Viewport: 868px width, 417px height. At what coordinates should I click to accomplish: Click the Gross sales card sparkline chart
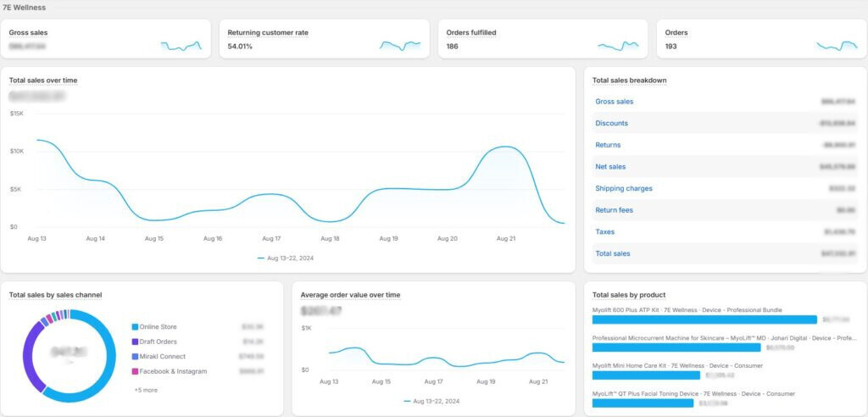point(181,46)
